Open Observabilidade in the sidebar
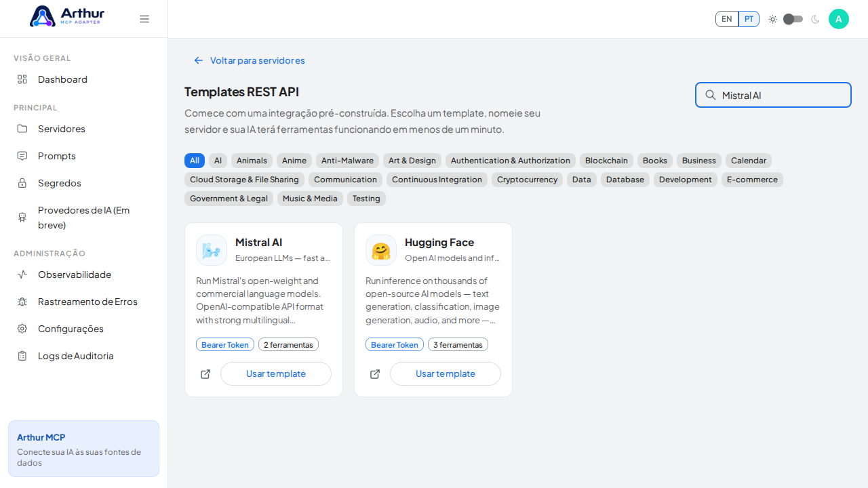868x488 pixels. [83, 274]
